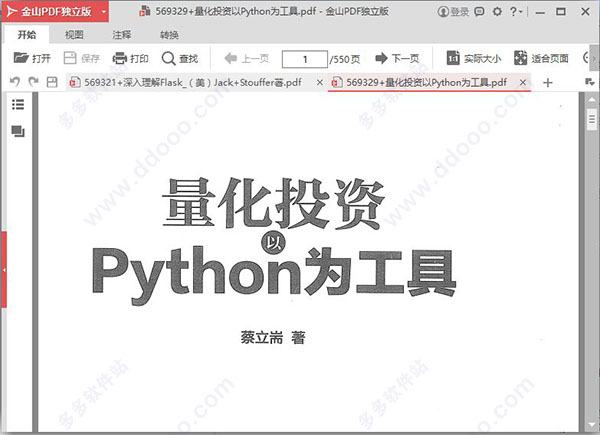Viewport: 600px width, 435px height.
Task: Open the outline bookmarks sidebar icon
Action: pyautogui.click(x=18, y=104)
